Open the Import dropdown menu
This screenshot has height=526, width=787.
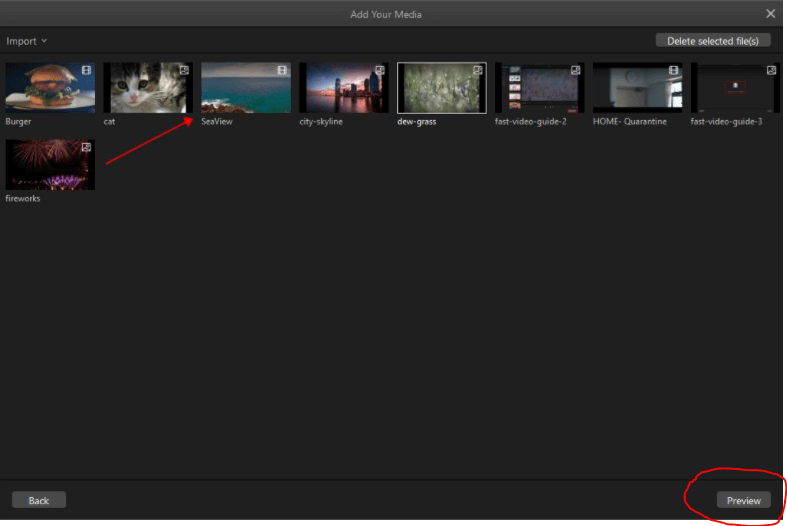(x=26, y=41)
